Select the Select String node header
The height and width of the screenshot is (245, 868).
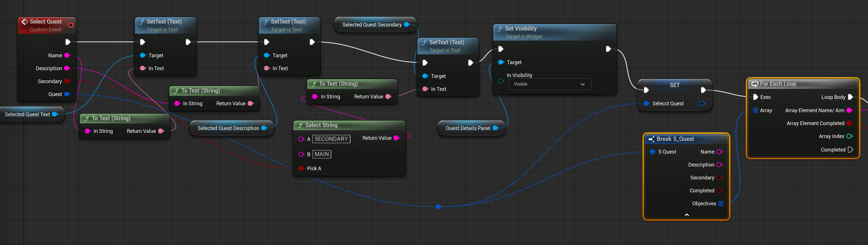point(349,125)
